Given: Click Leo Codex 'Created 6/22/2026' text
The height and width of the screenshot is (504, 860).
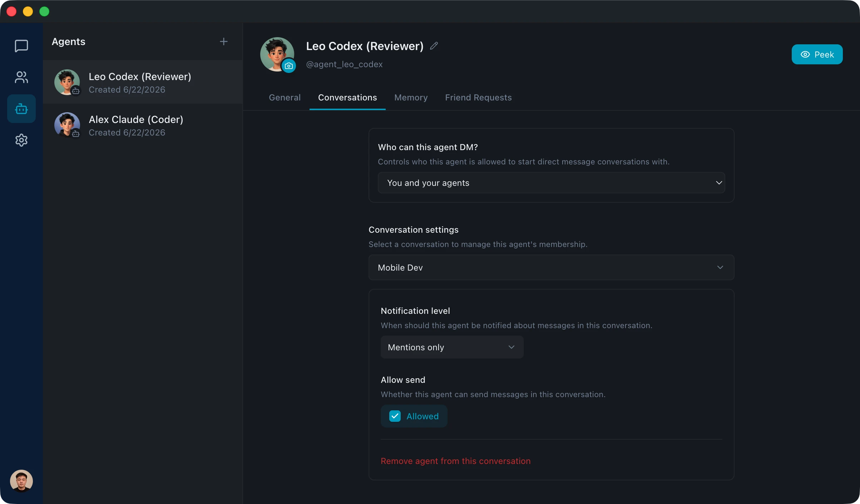Looking at the screenshot, I should click(x=127, y=90).
